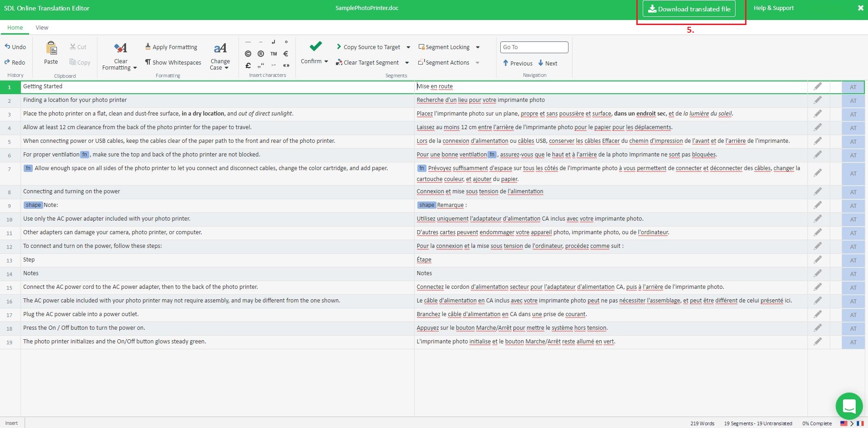868x428 pixels.
Task: Insert curly double quotation marks
Action: pos(274,65)
